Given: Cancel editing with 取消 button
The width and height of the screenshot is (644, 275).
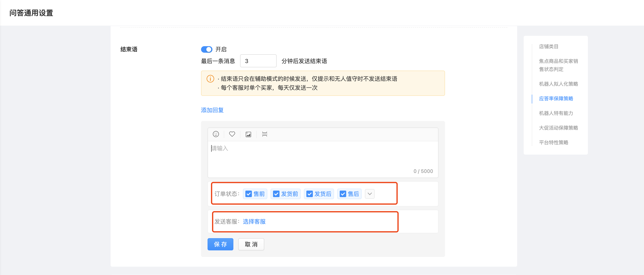Looking at the screenshot, I should click(x=251, y=244).
